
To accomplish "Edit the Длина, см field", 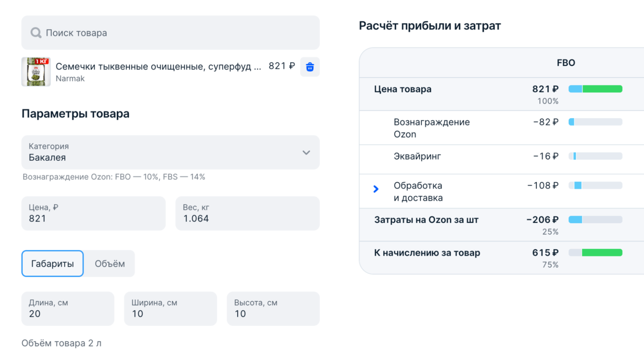I will [68, 309].
